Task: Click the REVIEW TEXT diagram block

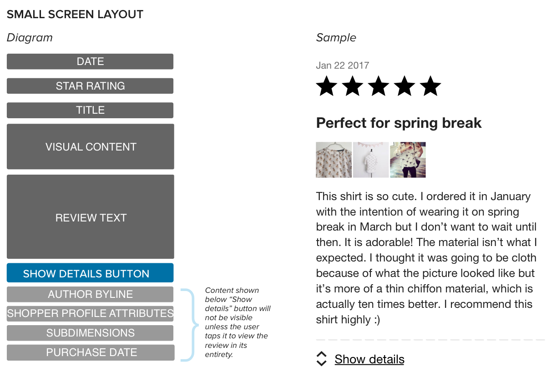Action: pyautogui.click(x=90, y=217)
